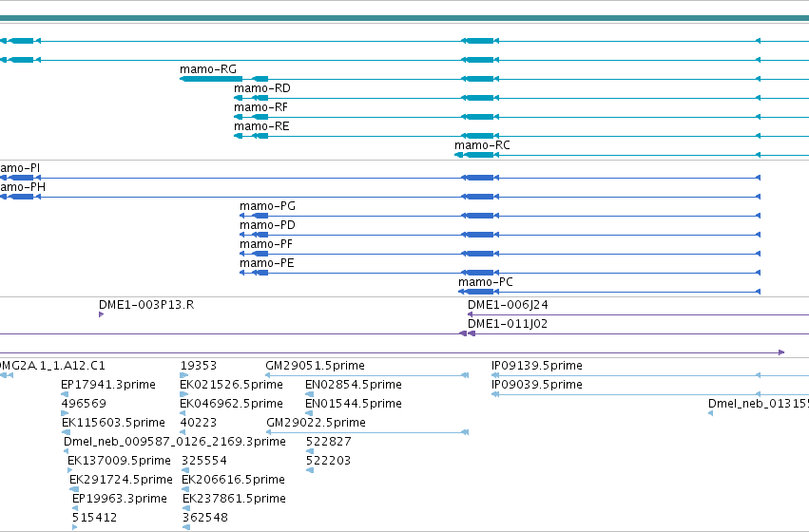
Task: Click the GM29051.5prime EST label
Action: (315, 366)
